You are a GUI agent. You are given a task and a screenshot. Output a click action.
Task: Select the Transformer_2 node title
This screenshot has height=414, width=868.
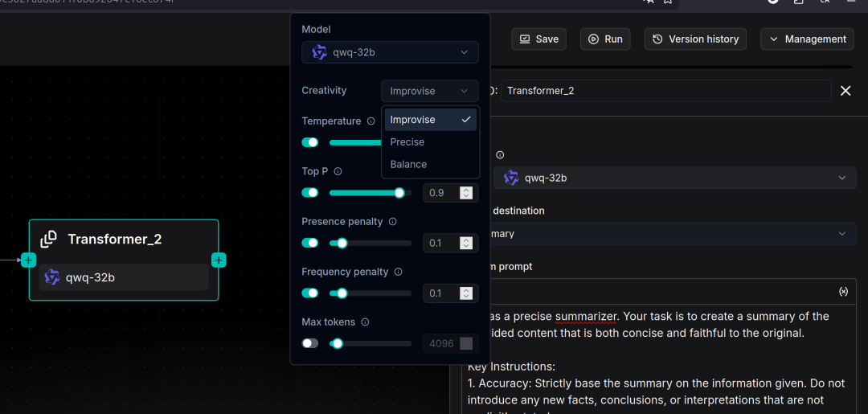click(115, 240)
